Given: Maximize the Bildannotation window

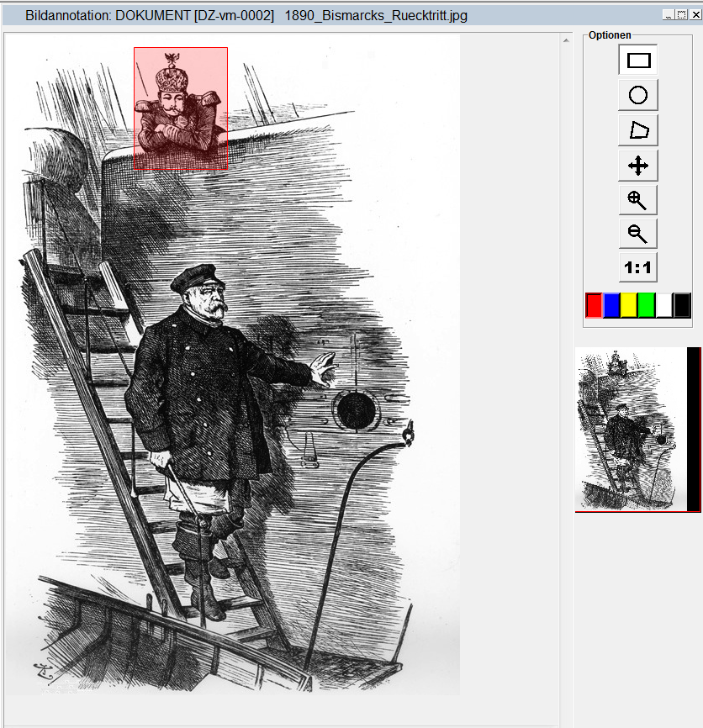Looking at the screenshot, I should (681, 14).
